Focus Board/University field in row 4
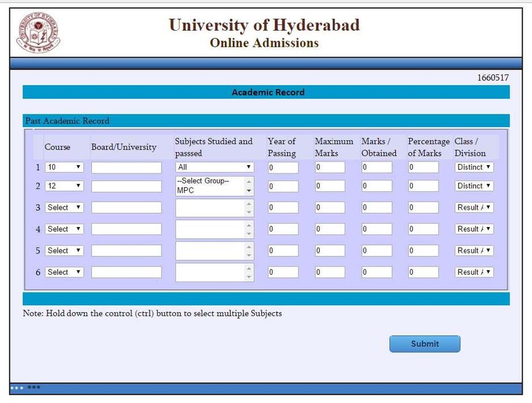Screen dimensions: 532x403 tap(126, 229)
